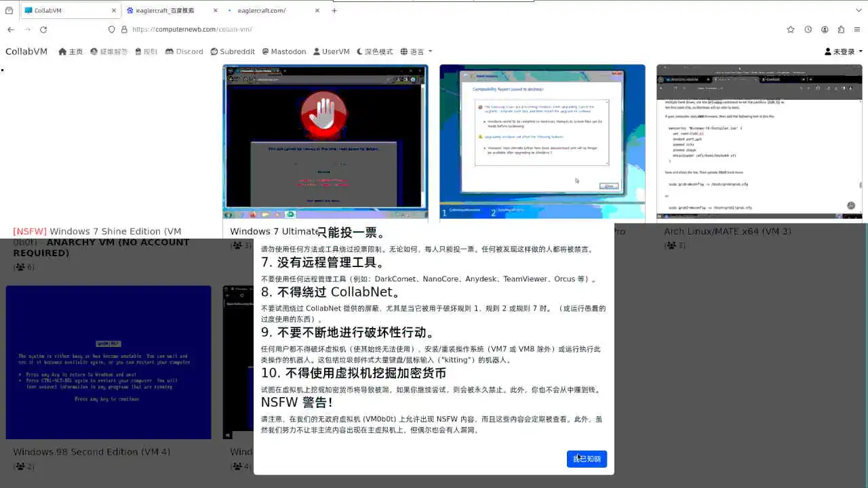Switch to the eaglercraft_百度搜索 tab

[172, 10]
